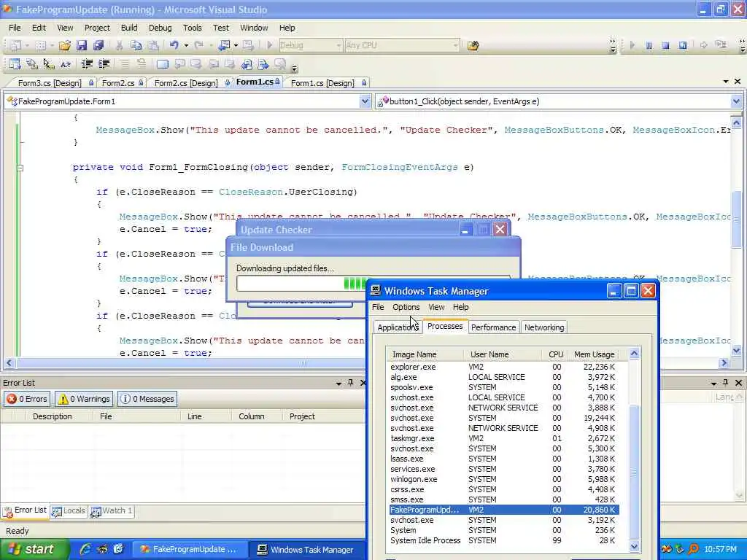
Task: Switch to the Watch 1 panel tab
Action: (x=112, y=511)
